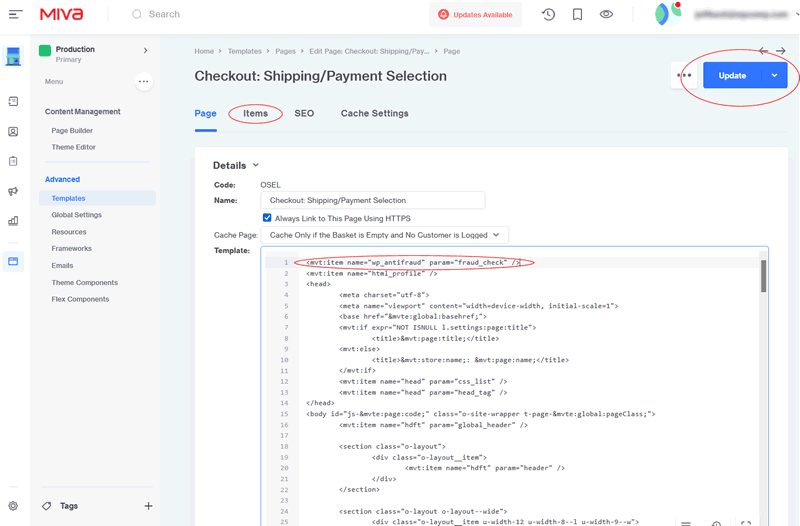Switch to the Cache Settings tab
The height and width of the screenshot is (526, 800).
click(374, 114)
